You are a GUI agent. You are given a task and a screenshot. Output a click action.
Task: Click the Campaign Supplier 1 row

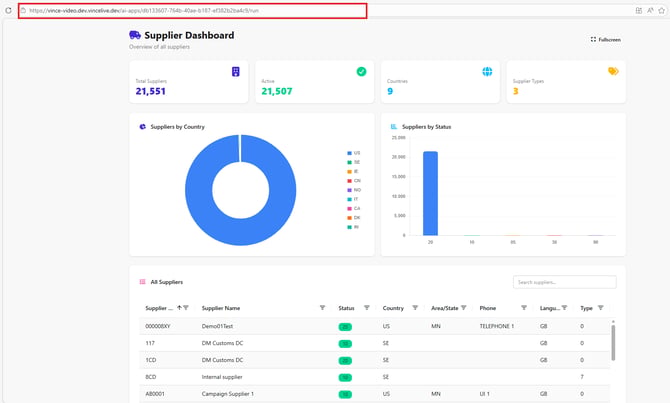click(x=375, y=394)
